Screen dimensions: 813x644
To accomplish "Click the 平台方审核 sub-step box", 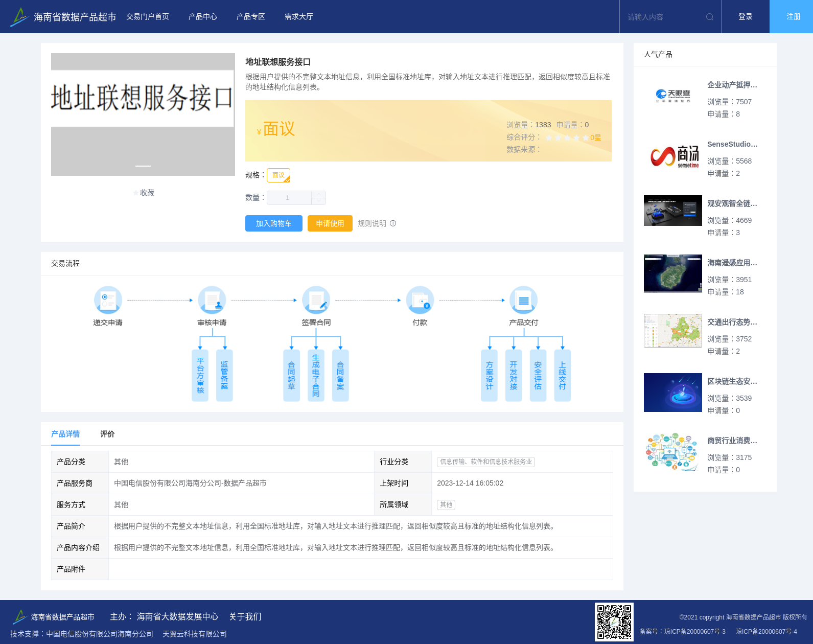I will click(x=200, y=375).
